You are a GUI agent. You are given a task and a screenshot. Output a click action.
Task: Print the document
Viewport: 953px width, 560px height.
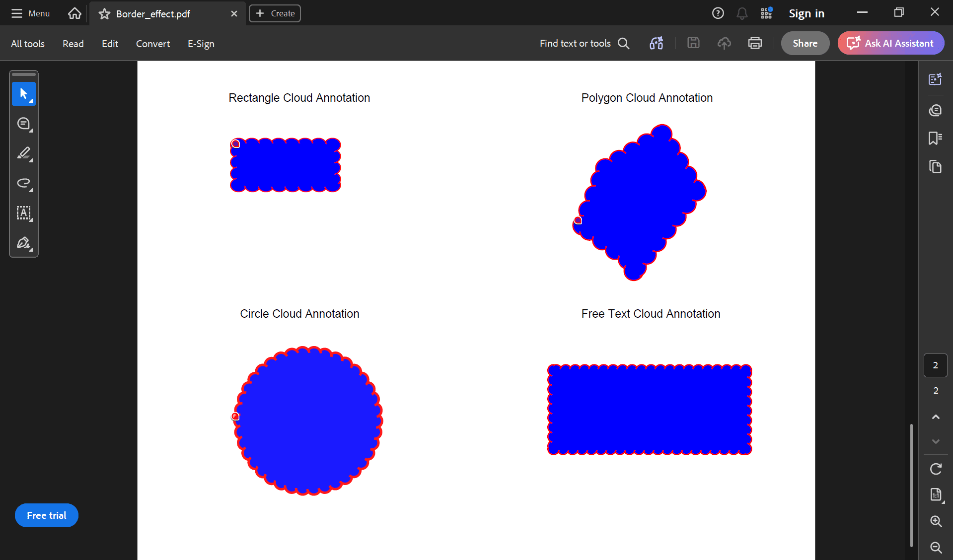point(755,43)
